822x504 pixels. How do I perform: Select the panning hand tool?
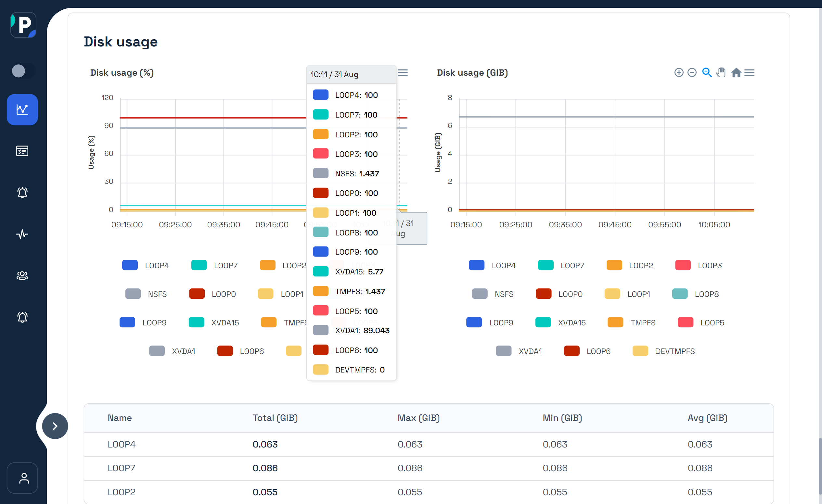[x=721, y=72]
